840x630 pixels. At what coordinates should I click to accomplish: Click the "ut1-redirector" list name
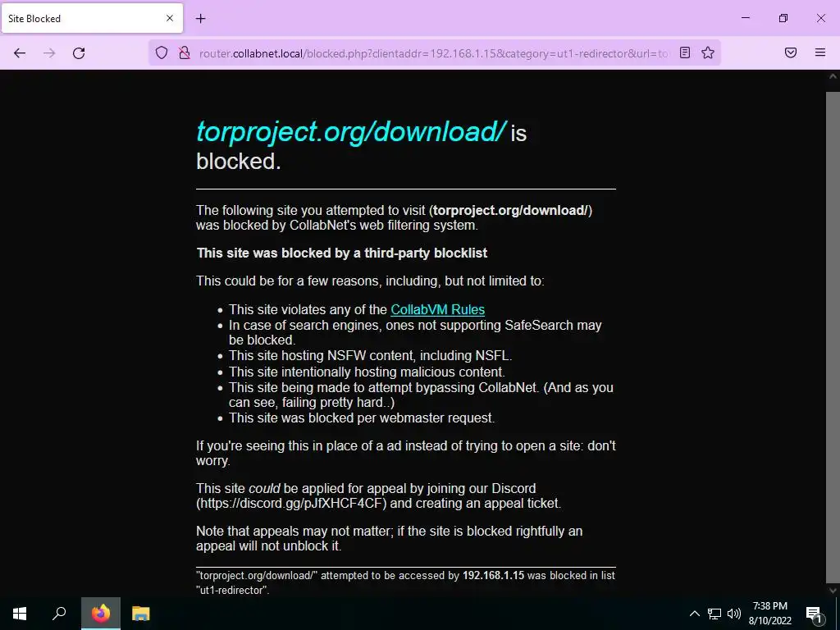(233, 590)
